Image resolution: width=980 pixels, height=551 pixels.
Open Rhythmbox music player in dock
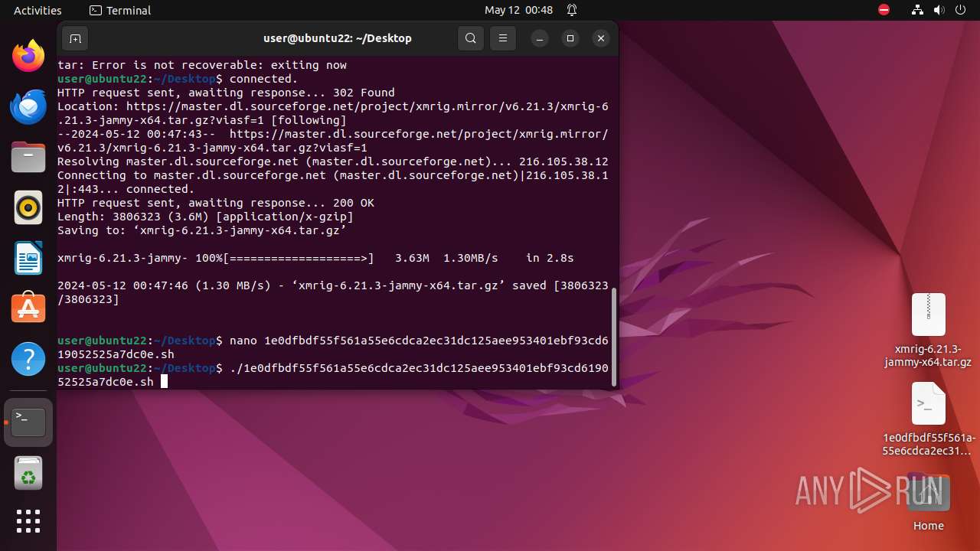pyautogui.click(x=28, y=208)
